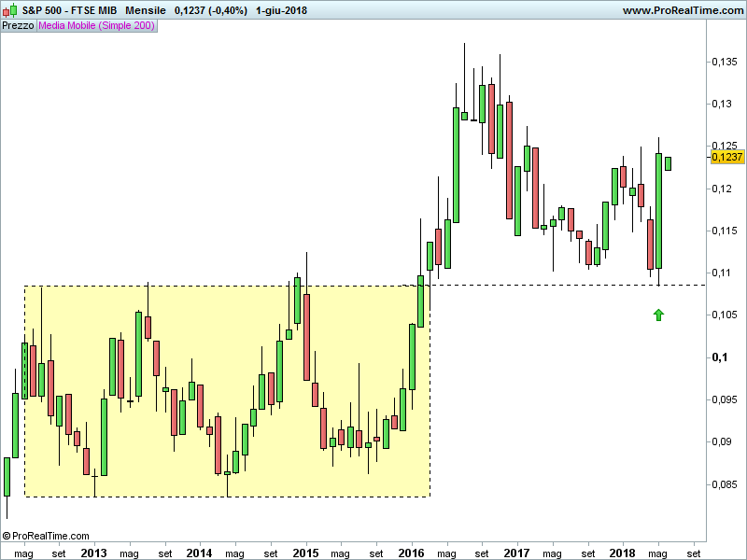Screen dimensions: 747x560
Task: Click the 0,105 price axis label
Action: 725,315
